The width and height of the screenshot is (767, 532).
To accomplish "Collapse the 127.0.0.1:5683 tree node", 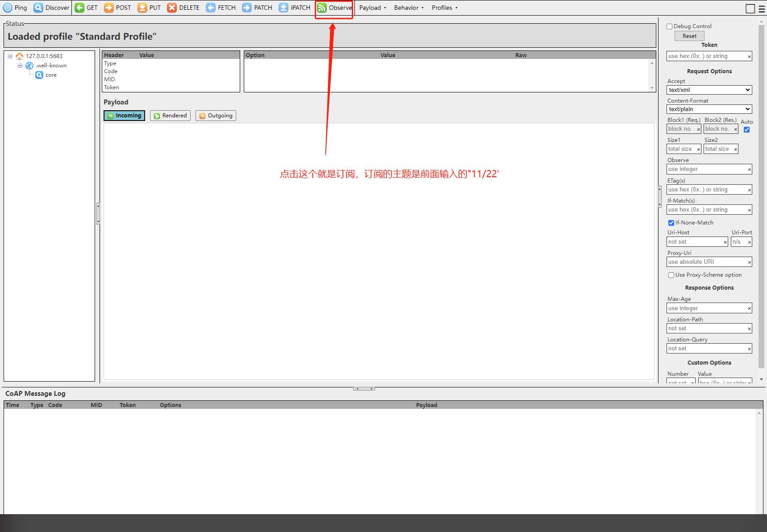I will tap(10, 56).
